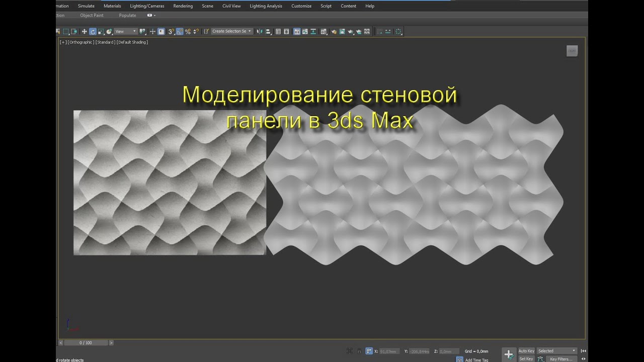Open the Rendered Frame Window

342,31
